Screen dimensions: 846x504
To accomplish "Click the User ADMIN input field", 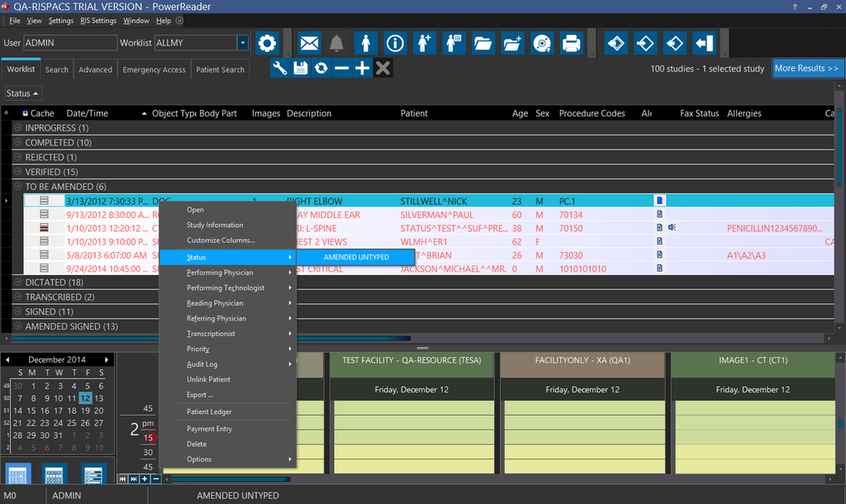I will (69, 43).
